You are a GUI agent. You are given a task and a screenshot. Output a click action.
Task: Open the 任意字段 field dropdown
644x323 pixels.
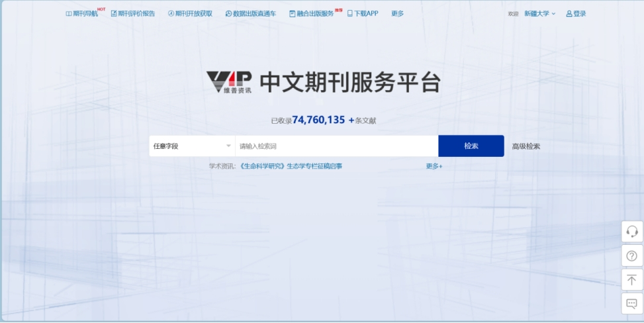point(192,146)
